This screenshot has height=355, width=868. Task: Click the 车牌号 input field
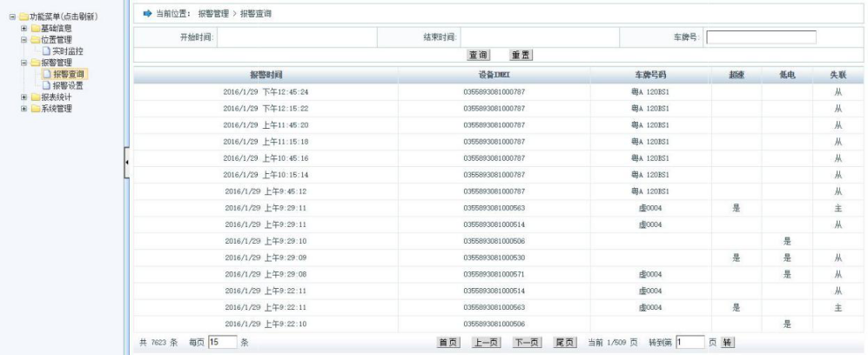(760, 37)
